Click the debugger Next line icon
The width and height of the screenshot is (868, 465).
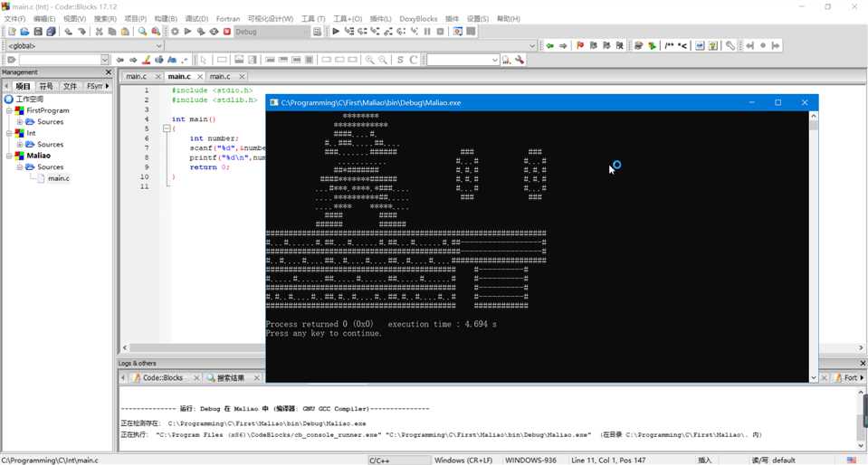[x=362, y=32]
